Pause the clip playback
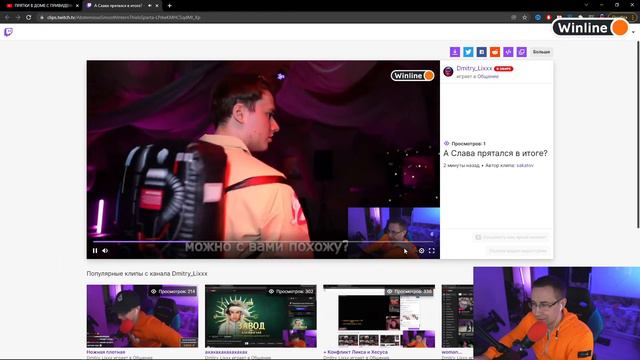 95,251
